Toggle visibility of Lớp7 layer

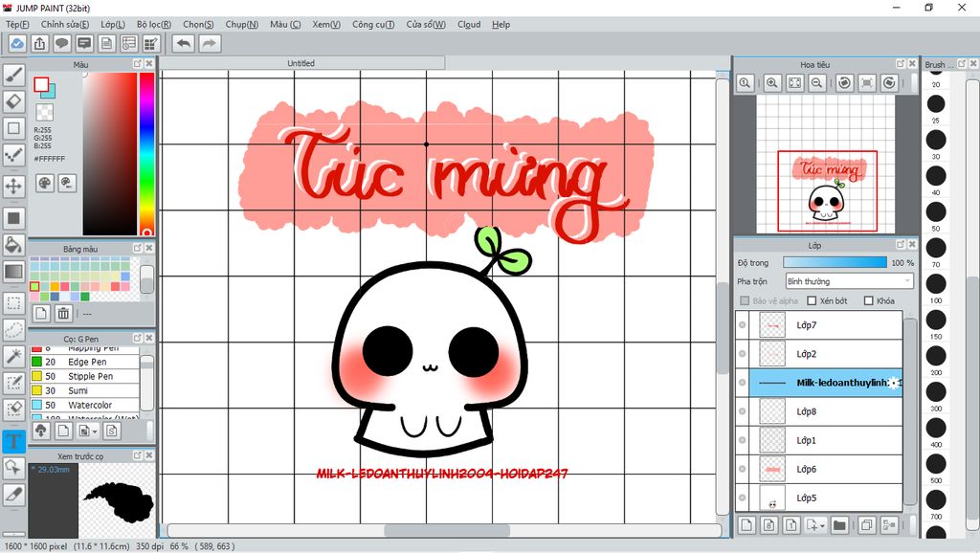click(743, 325)
